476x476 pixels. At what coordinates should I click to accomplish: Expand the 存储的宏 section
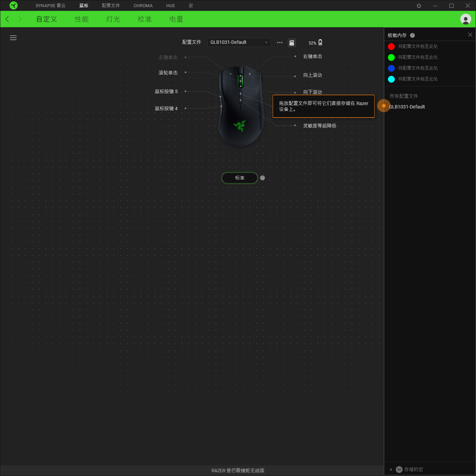pyautogui.click(x=391, y=470)
